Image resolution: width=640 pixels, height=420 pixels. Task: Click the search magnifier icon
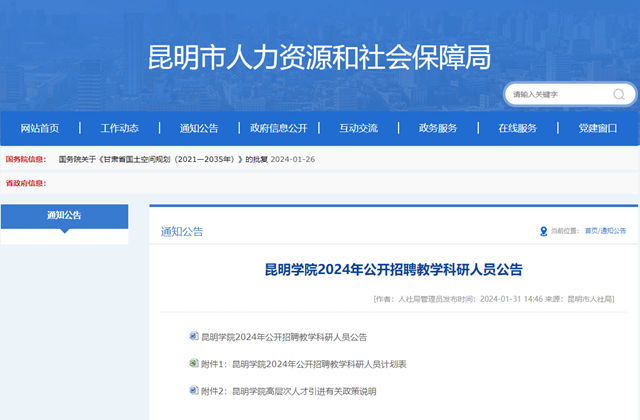(619, 95)
